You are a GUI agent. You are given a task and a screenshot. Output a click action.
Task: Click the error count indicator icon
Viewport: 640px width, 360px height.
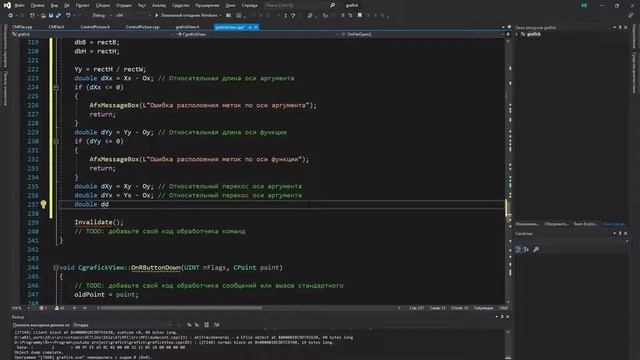click(43, 308)
